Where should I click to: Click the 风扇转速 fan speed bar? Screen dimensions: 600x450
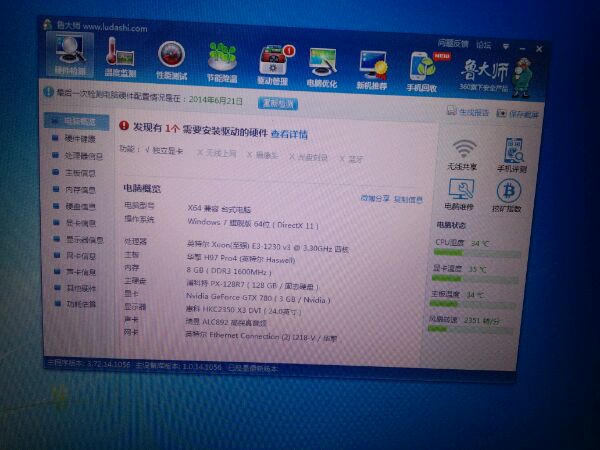(x=470, y=329)
